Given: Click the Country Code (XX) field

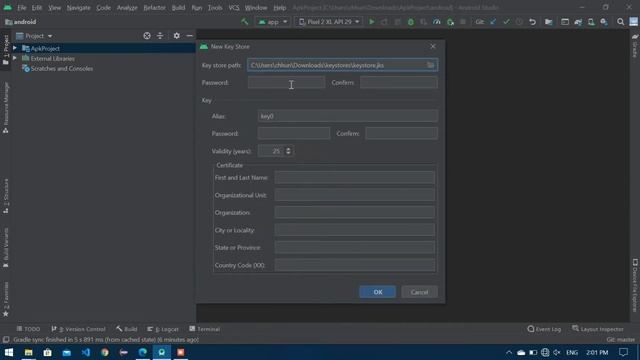Looking at the screenshot, I should [355, 265].
